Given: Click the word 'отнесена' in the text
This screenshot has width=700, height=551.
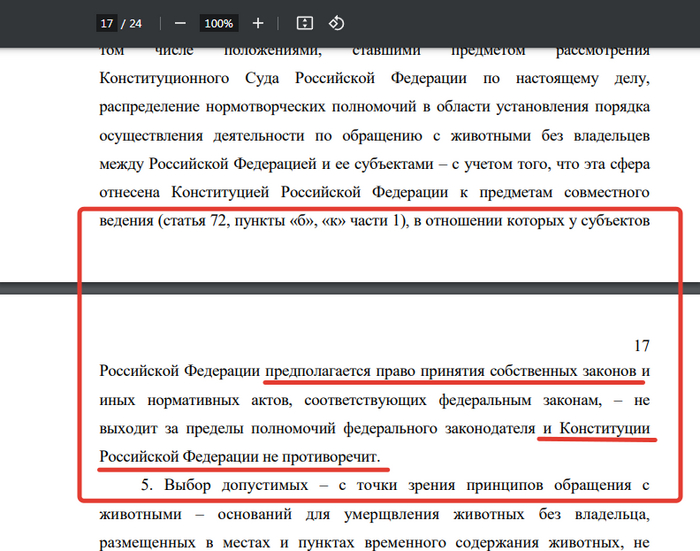Looking at the screenshot, I should [129, 192].
